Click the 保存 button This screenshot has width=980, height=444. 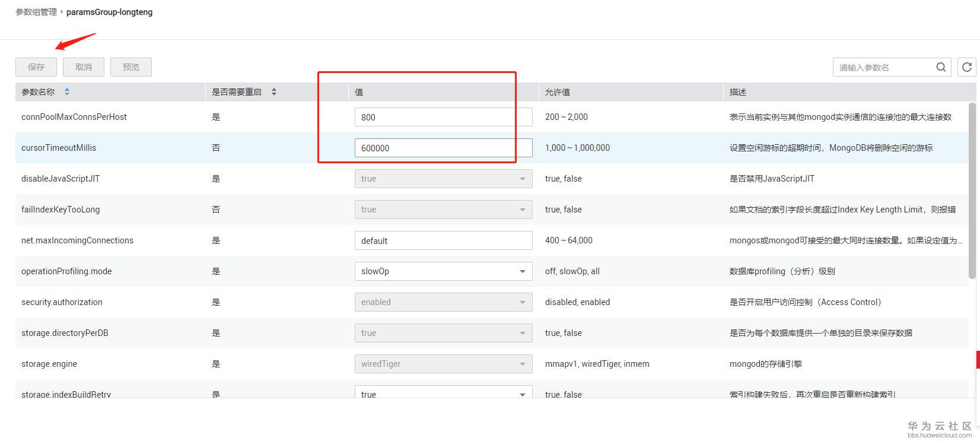(x=36, y=67)
